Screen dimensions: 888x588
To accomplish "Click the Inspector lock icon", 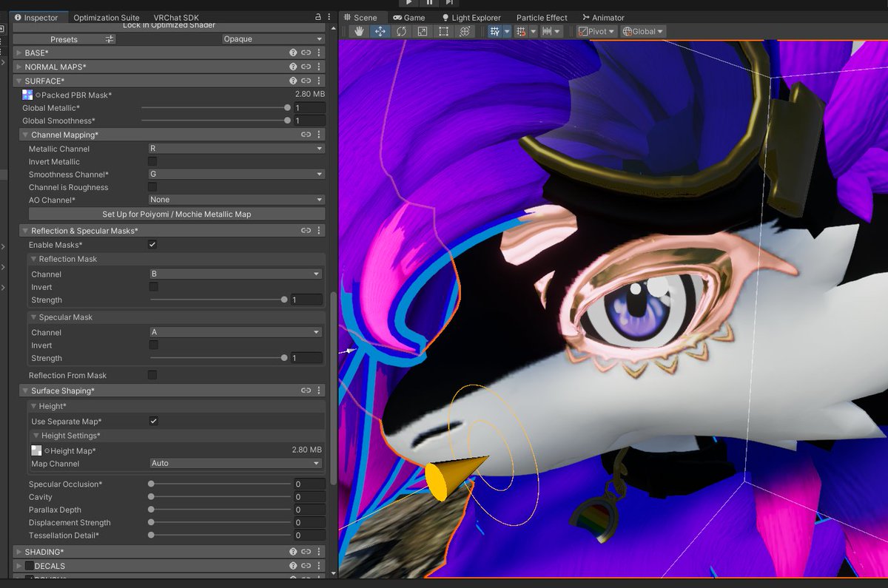I will click(x=317, y=17).
